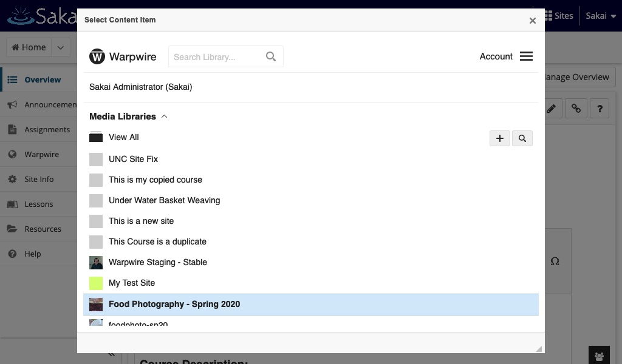Click the My Test Site green swatch
This screenshot has height=364, width=622.
pyautogui.click(x=96, y=283)
